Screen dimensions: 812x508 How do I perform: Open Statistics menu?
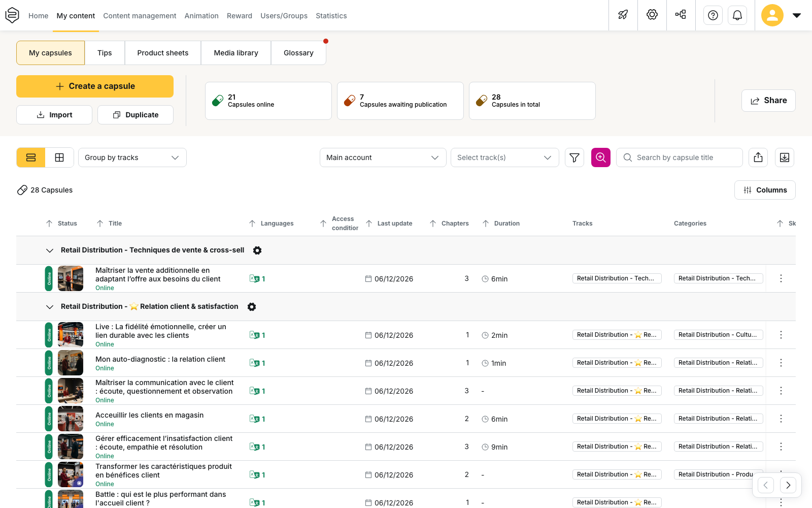[x=331, y=16]
